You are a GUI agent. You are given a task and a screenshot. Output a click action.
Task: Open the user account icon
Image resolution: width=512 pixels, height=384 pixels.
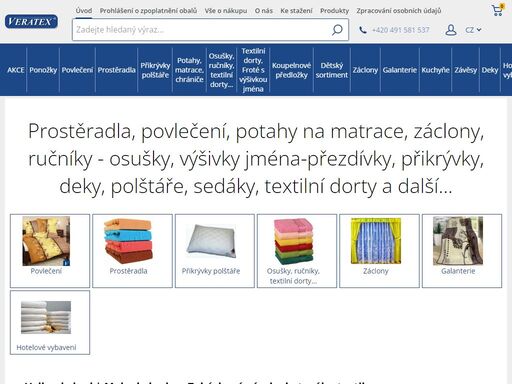[451, 30]
